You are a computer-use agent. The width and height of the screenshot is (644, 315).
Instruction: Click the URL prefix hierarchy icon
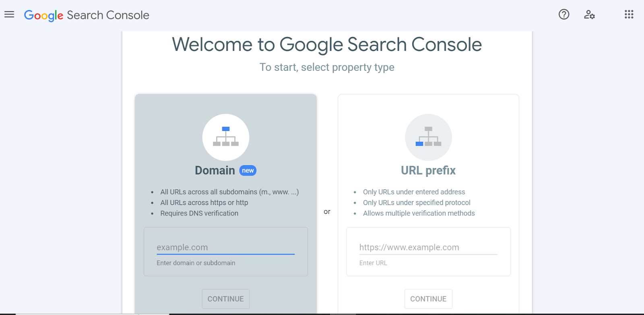(x=428, y=137)
